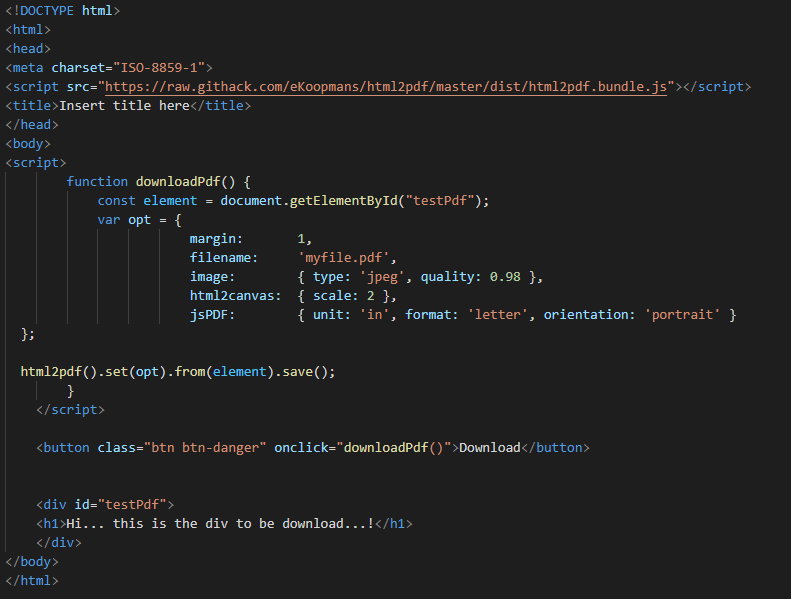Click the unit 'in' string
Screen dimensions: 791x599
(x=375, y=315)
